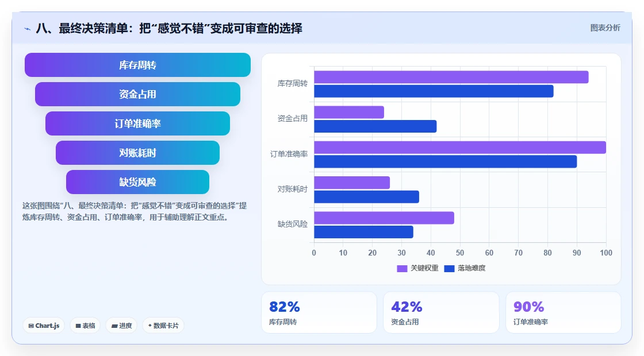The width and height of the screenshot is (644, 356).
Task: Click the small icon before the title heading
Action: click(28, 29)
